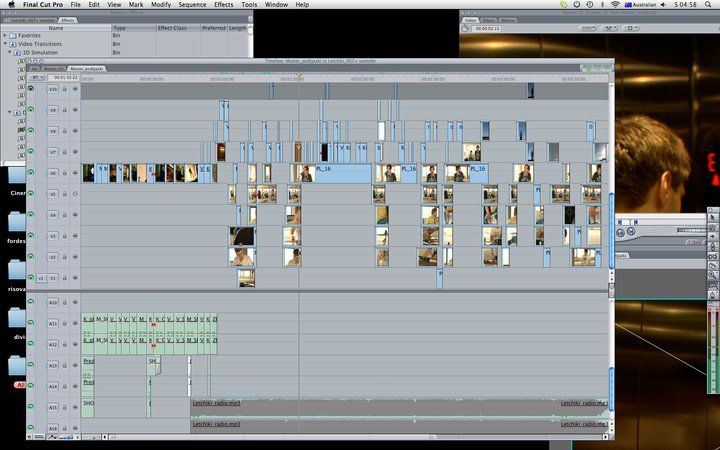720x450 pixels.
Task: Click the playhead marker in timeline ruler
Action: coord(299,75)
